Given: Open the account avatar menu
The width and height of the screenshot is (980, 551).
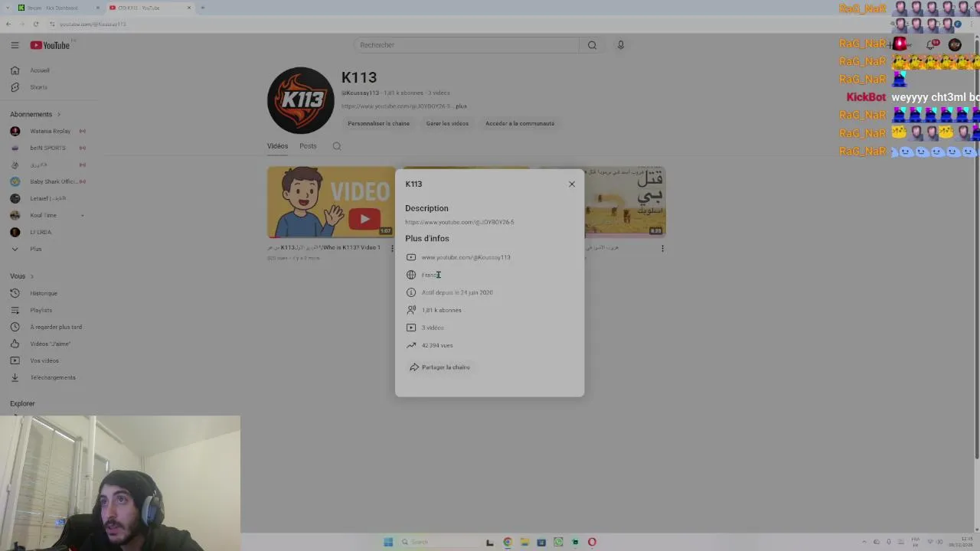Looking at the screenshot, I should click(955, 45).
